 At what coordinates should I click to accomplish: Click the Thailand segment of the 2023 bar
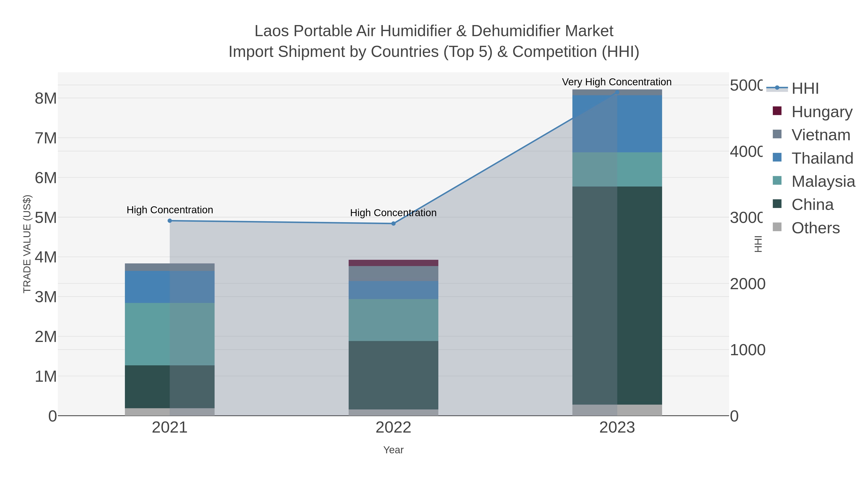(617, 124)
